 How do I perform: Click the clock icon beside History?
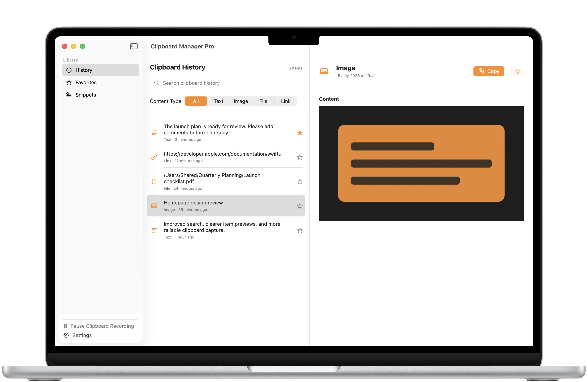click(x=69, y=70)
